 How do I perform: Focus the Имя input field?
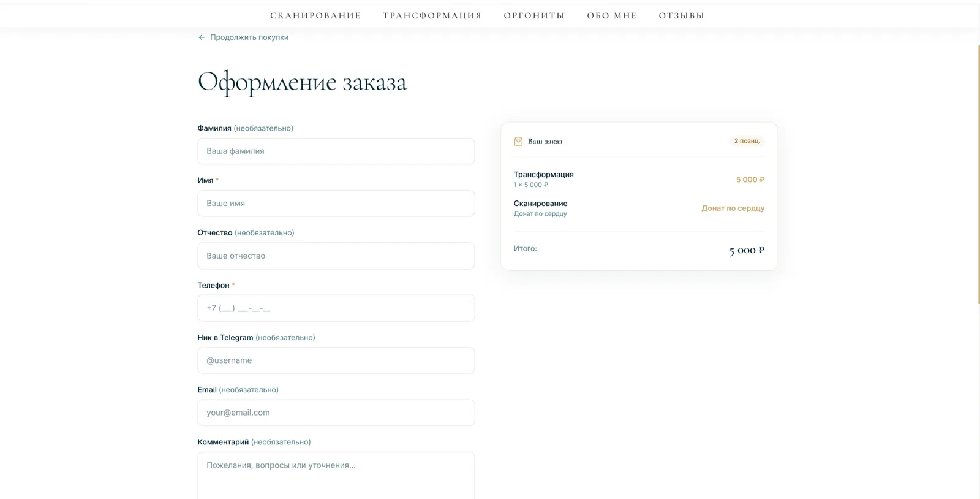336,203
